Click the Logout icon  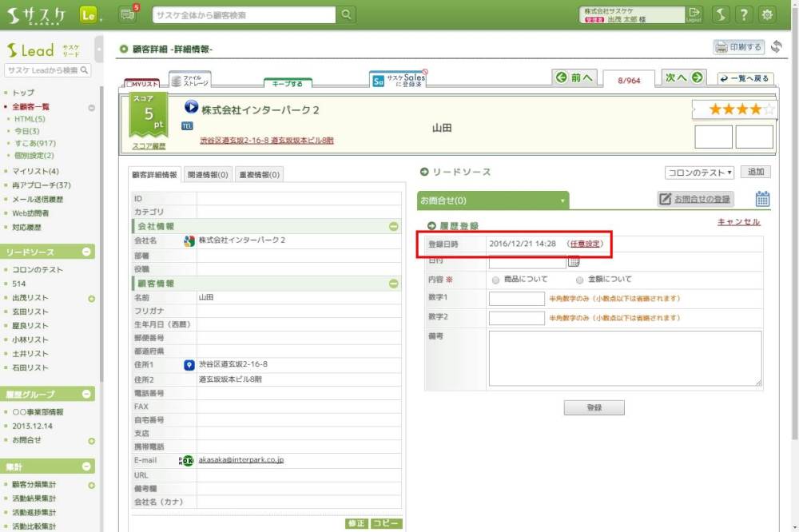tap(694, 14)
